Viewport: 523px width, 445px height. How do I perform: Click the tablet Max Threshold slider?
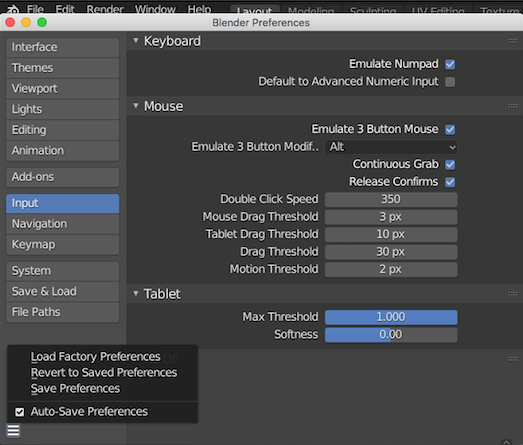[391, 317]
